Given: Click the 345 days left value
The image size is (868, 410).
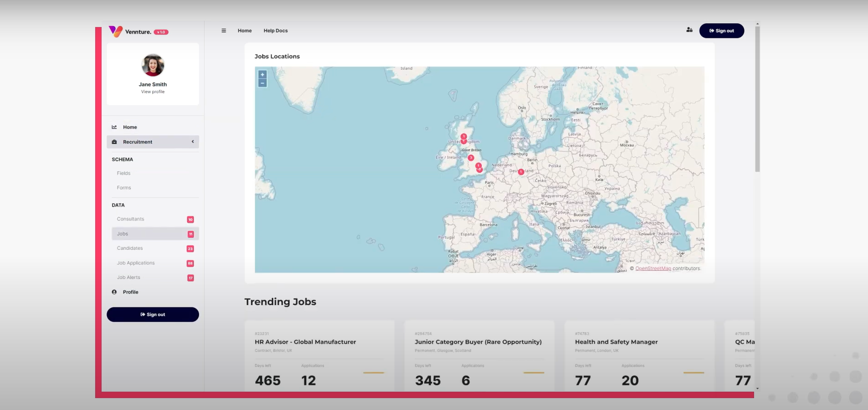Looking at the screenshot, I should (428, 381).
